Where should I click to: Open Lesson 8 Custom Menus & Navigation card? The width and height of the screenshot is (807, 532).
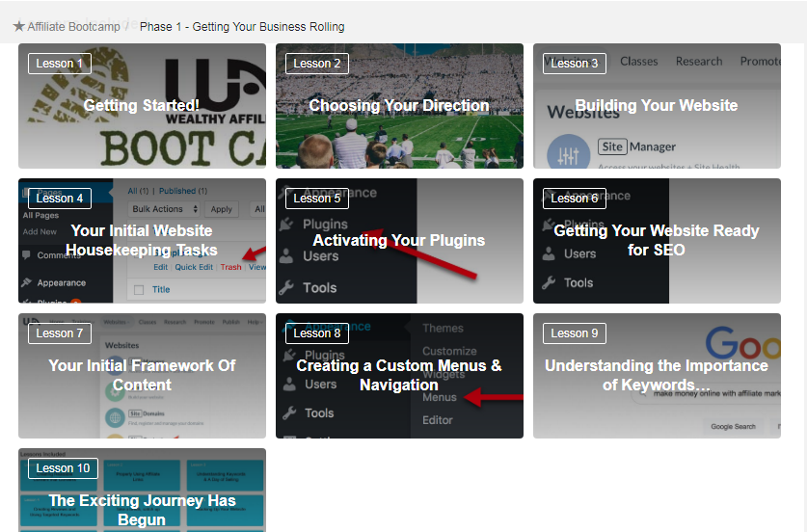[x=399, y=376]
